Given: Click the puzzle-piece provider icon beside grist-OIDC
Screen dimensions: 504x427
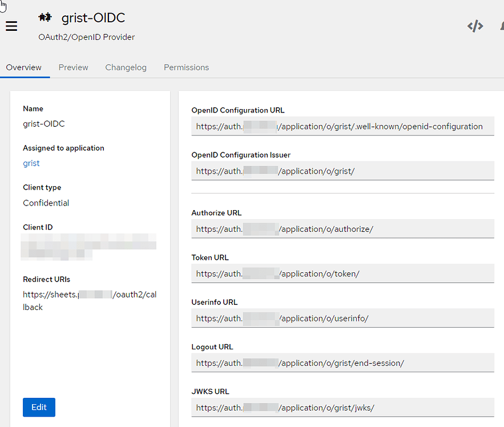Looking at the screenshot, I should point(45,17).
